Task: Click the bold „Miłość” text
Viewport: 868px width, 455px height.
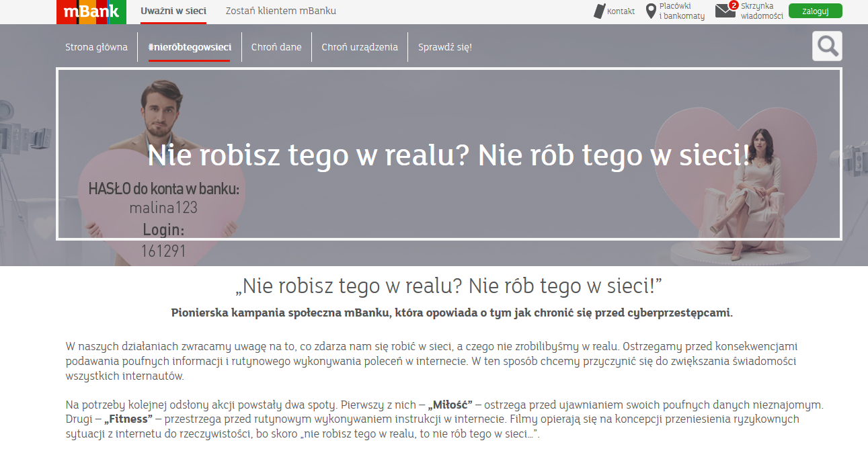Action: (450, 405)
